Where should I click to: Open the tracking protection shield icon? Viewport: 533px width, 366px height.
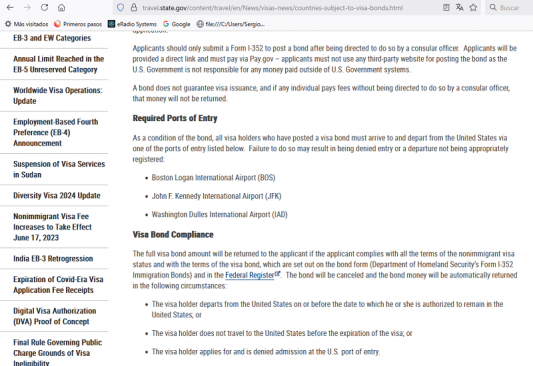(x=120, y=7)
